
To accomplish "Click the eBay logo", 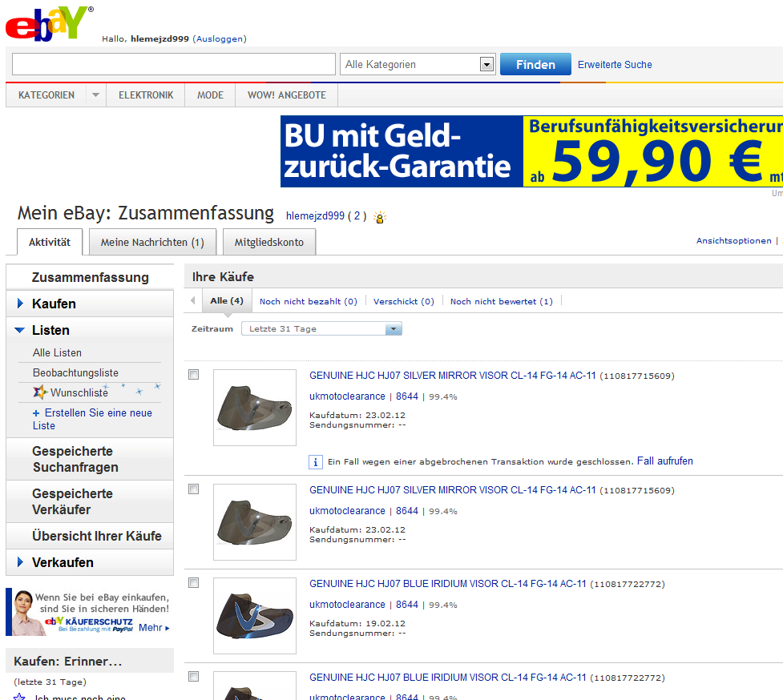I will (x=48, y=23).
